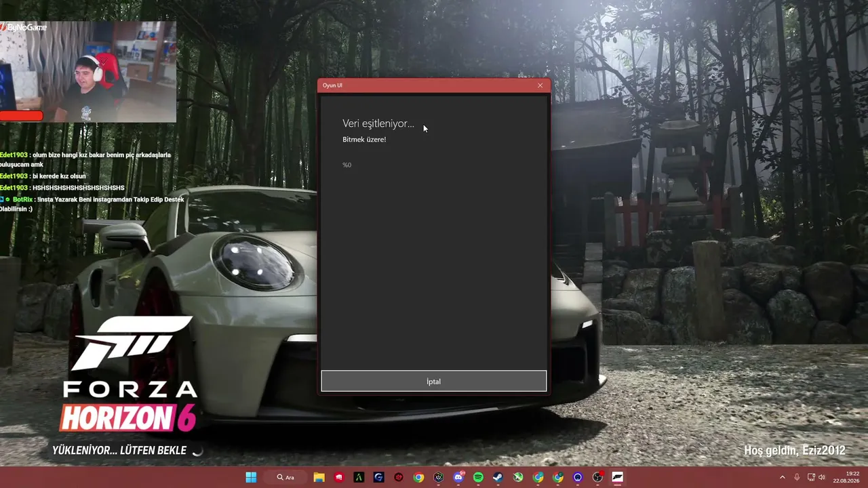Click the "Hoş geldin, Eziz2012" welcome text
The height and width of the screenshot is (488, 868).
(x=795, y=451)
